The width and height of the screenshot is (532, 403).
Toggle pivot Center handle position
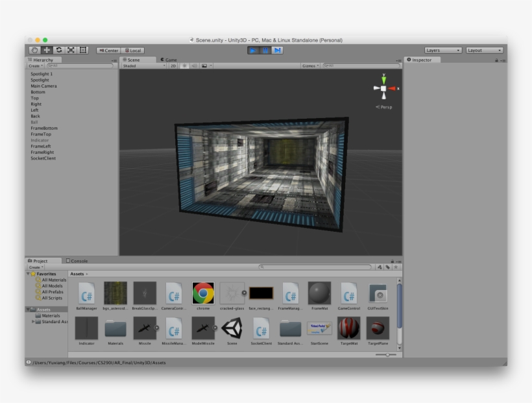tap(108, 51)
